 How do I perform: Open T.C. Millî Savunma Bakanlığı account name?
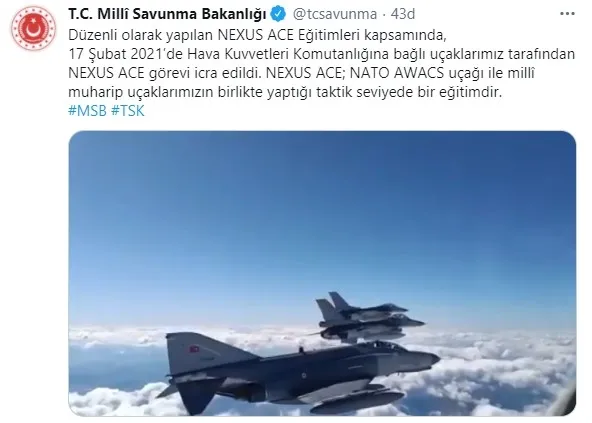pyautogui.click(x=167, y=14)
